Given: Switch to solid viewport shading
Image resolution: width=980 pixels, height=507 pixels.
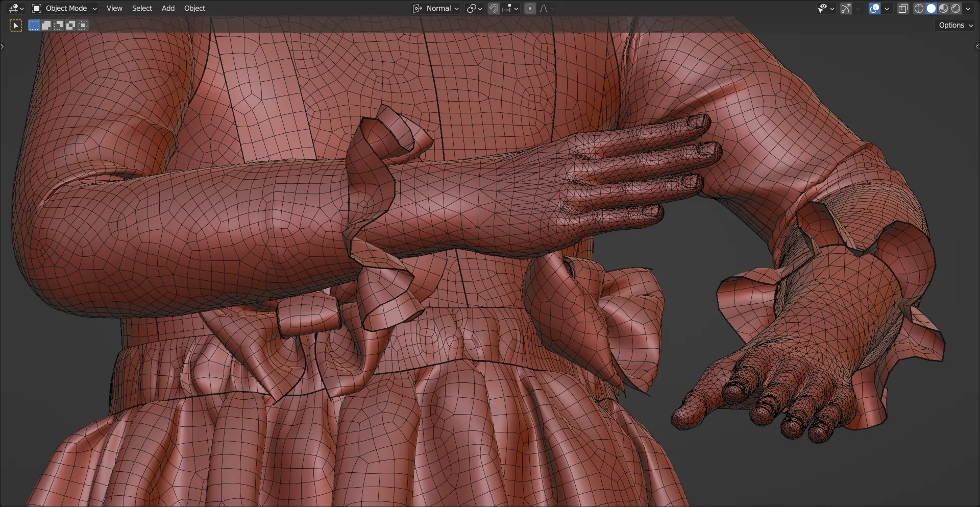Looking at the screenshot, I should click(931, 8).
